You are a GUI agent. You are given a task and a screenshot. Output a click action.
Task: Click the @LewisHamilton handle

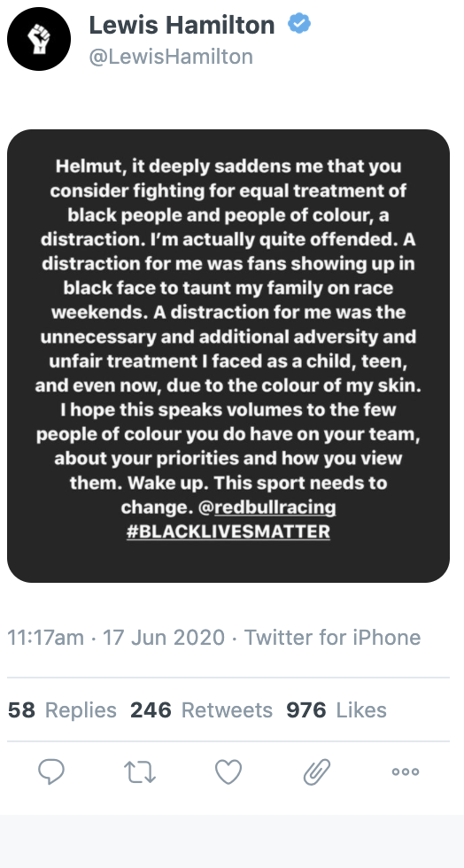(171, 57)
